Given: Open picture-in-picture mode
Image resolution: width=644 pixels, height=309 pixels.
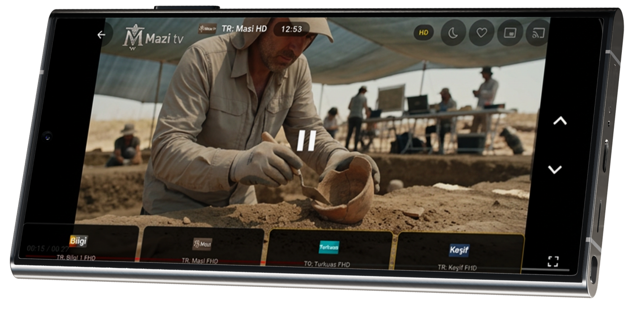Looking at the screenshot, I should (x=510, y=33).
